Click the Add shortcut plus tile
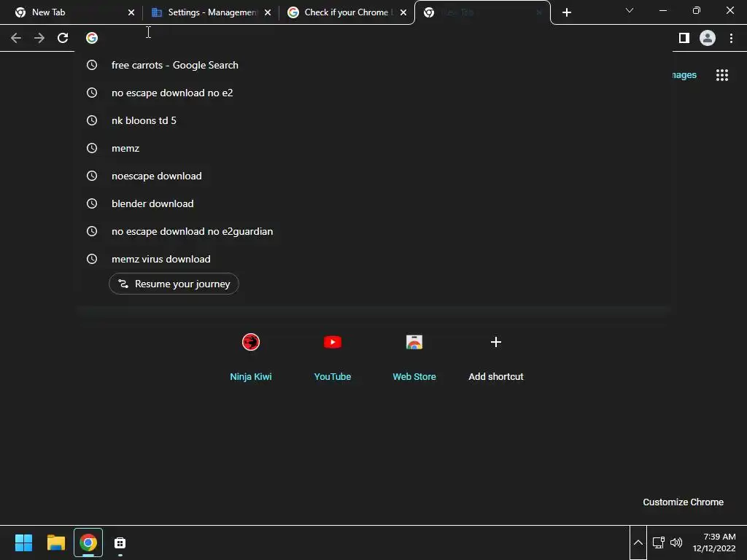 (x=496, y=357)
